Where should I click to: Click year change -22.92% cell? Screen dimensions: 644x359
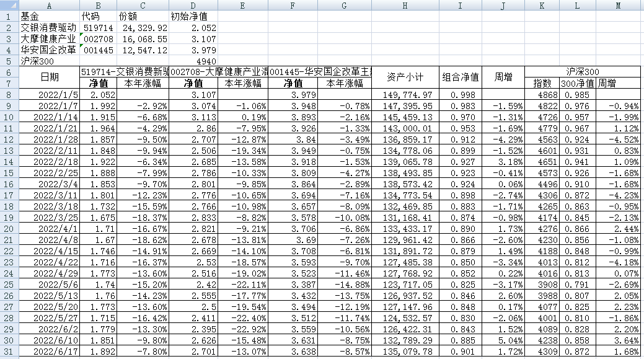point(243,329)
